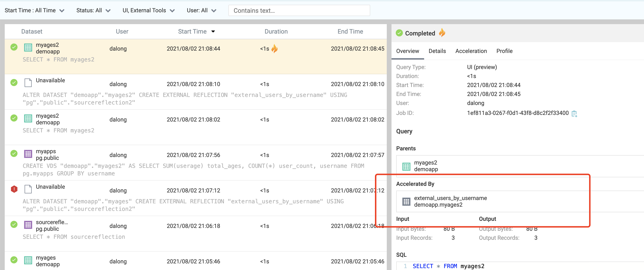
Task: Open the Status: All filter dropdown
Action: coord(93,10)
